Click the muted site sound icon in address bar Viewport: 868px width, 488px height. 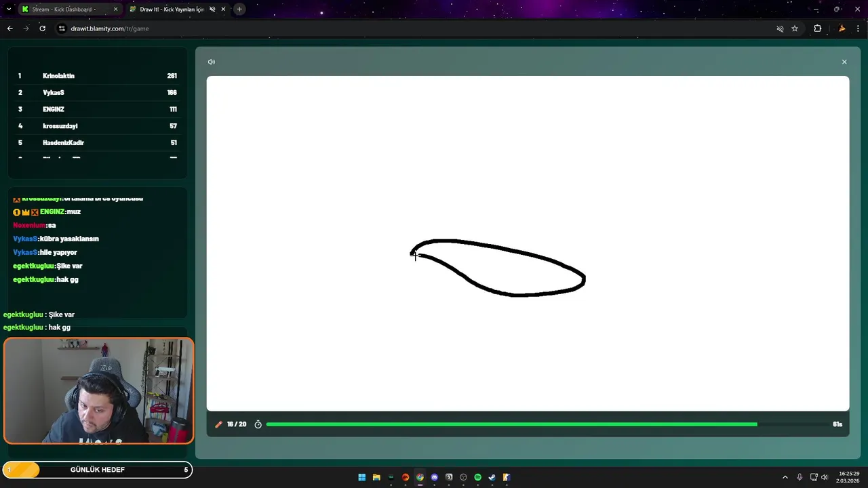[780, 28]
